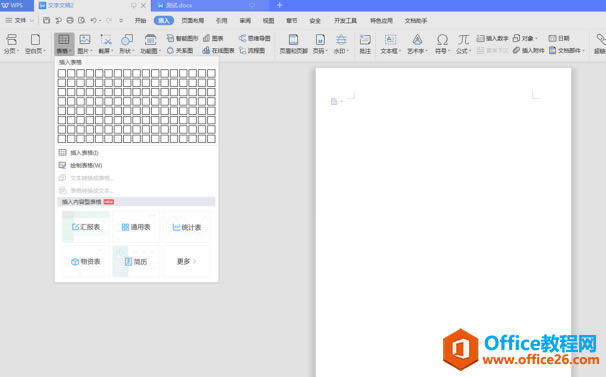The image size is (606, 377).
Task: Switch to the 页面布局 Page Layout tab
Action: pyautogui.click(x=192, y=20)
